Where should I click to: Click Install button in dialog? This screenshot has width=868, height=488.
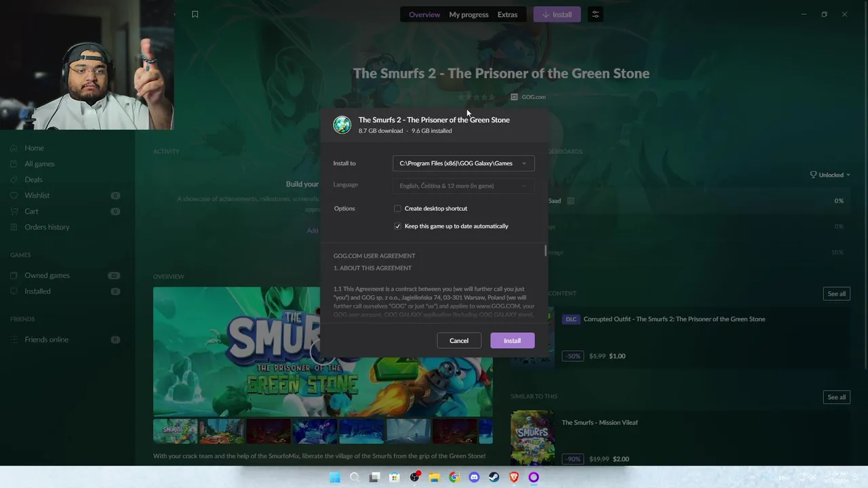512,341
